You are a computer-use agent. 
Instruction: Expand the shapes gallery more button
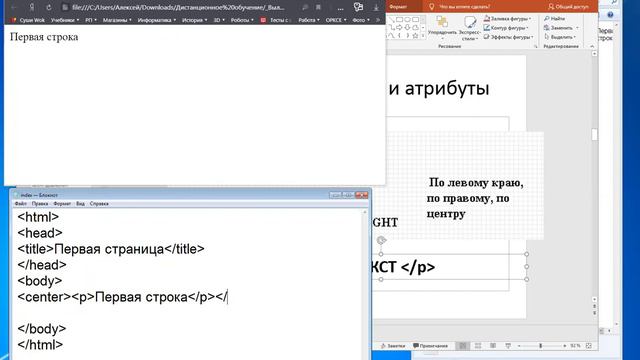423,36
